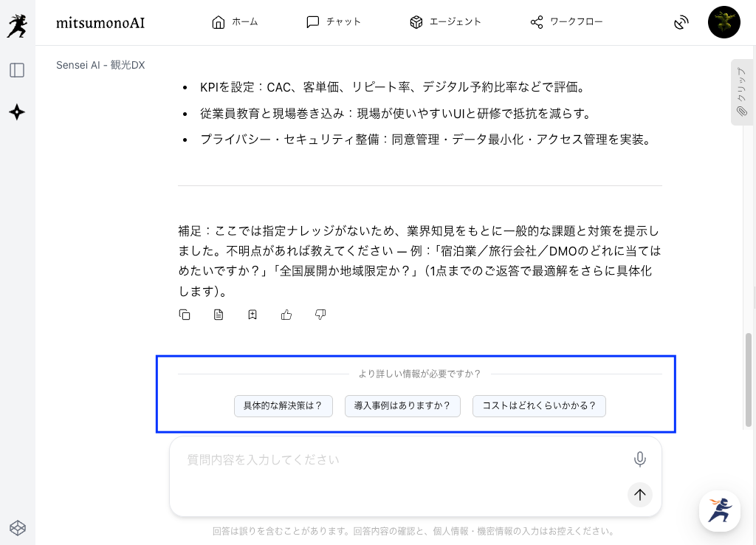Viewport: 756px width, 545px height.
Task: Choose the 具体的な解決策は？ suggestion
Action: (x=283, y=406)
